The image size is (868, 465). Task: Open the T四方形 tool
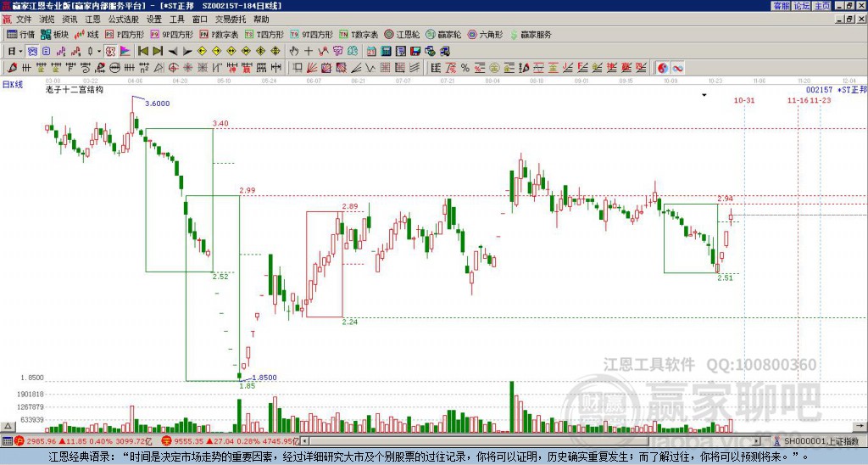click(264, 34)
